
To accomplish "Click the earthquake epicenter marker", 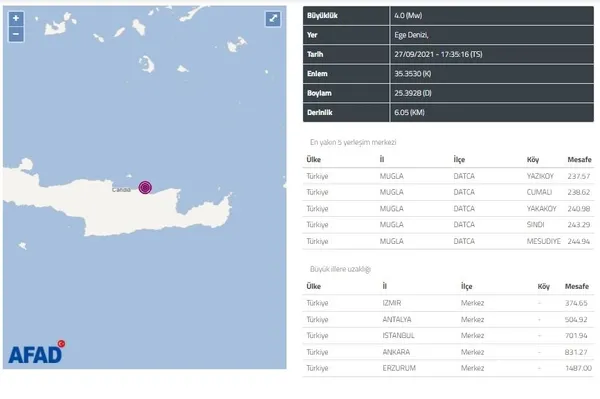I will [x=145, y=187].
